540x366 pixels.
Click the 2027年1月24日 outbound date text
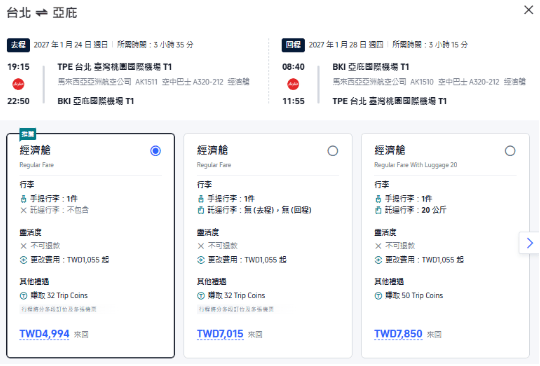click(x=71, y=45)
